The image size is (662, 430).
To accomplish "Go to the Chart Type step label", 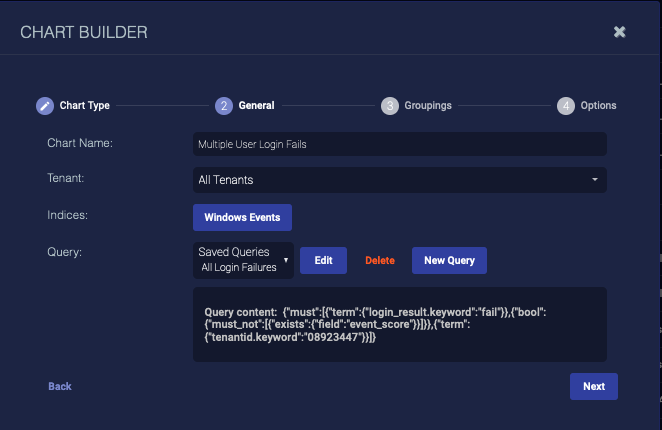I will click(85, 106).
